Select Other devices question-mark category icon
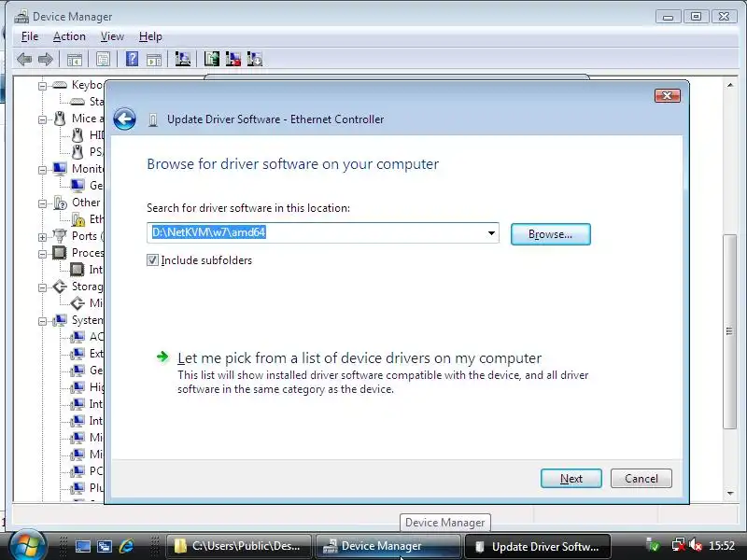 60,203
